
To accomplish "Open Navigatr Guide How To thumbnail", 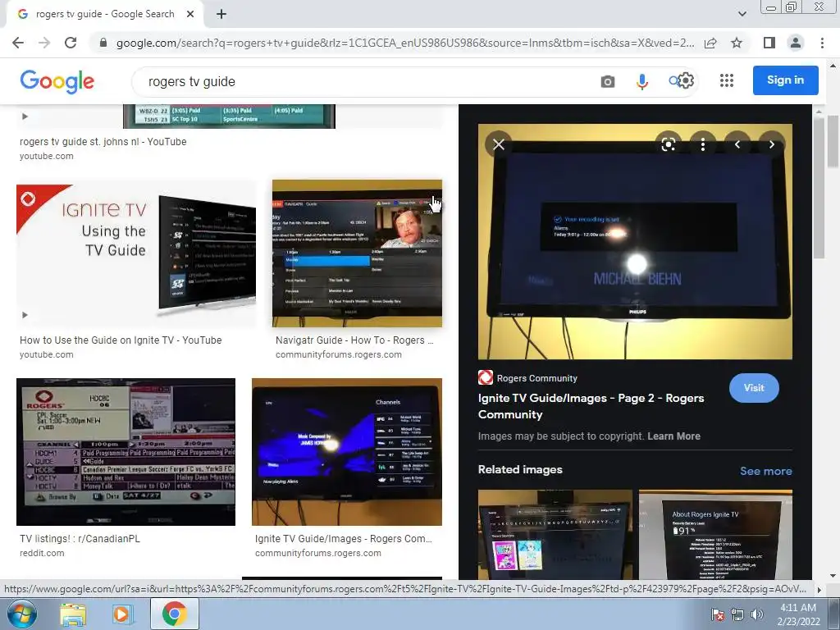I will (357, 253).
